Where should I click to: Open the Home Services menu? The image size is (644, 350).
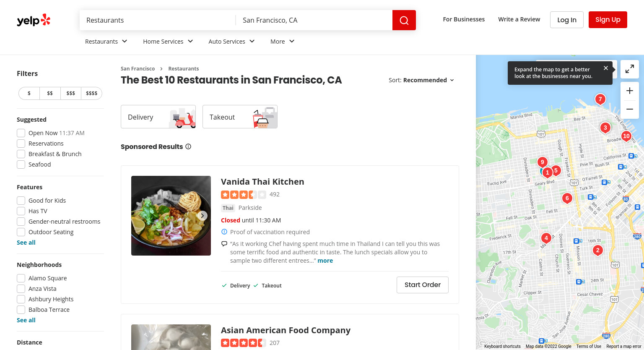(168, 41)
